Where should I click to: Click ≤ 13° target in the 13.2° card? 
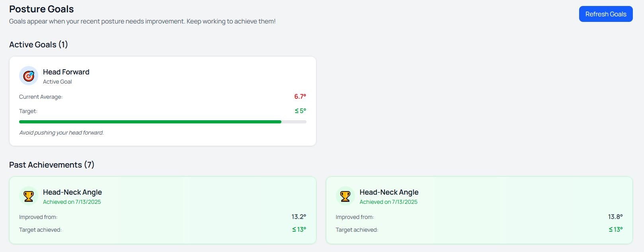(299, 229)
